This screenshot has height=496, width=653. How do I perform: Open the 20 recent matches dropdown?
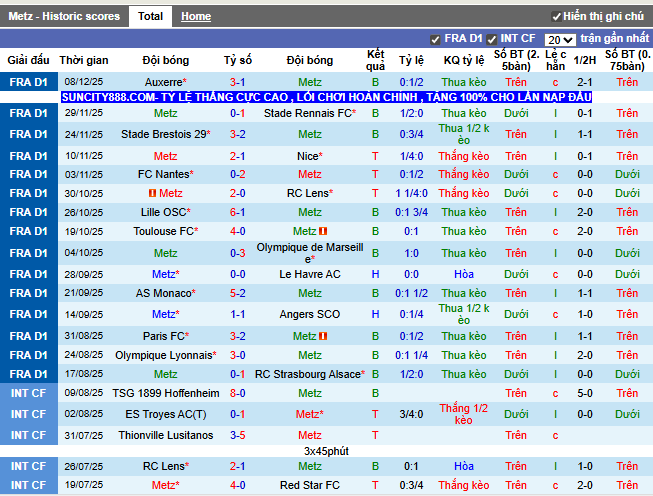560,40
